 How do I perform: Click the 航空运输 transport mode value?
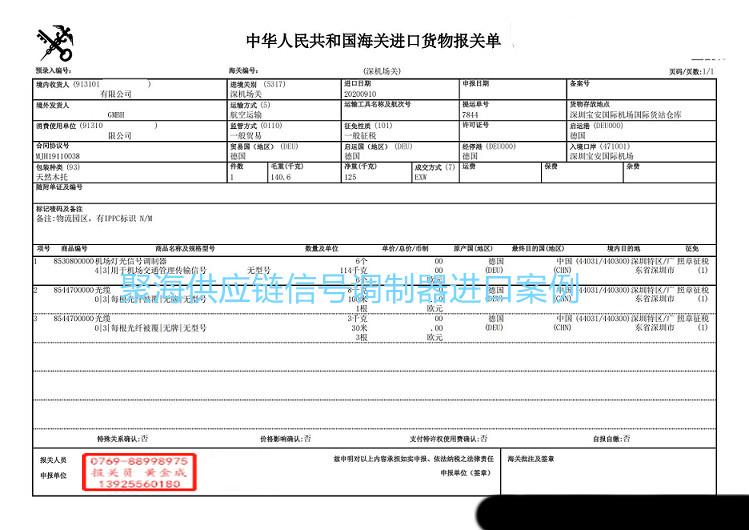click(x=246, y=115)
